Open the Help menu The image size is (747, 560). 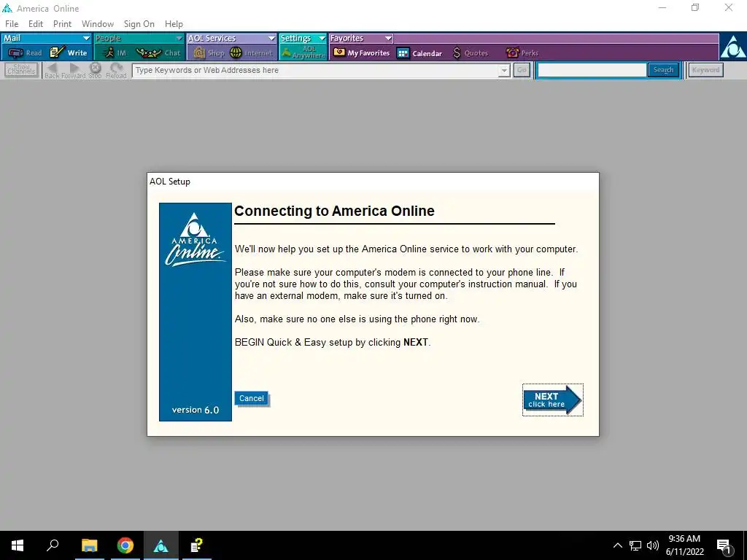174,24
